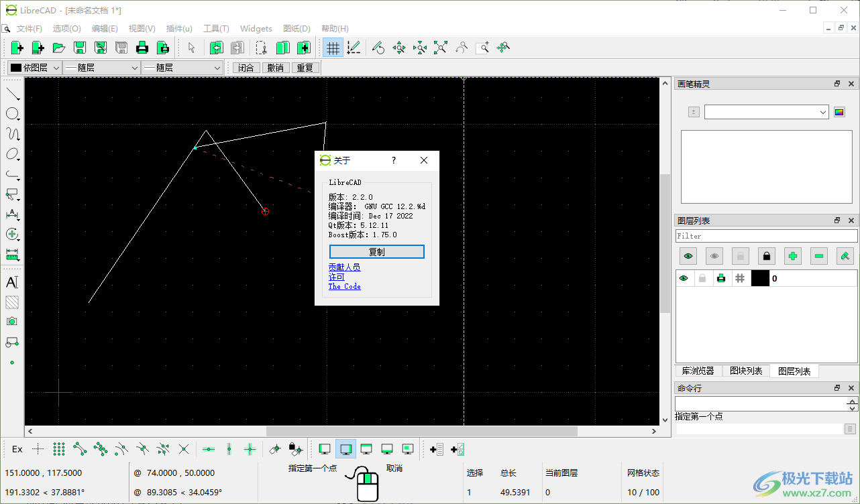Open the pen color dropdown '依图层'
860x504 pixels.
[x=34, y=68]
